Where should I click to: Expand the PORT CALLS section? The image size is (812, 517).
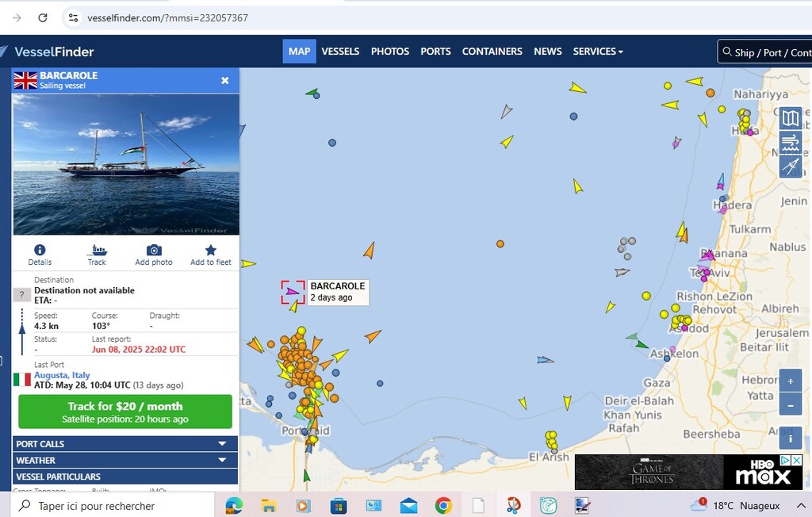point(124,443)
